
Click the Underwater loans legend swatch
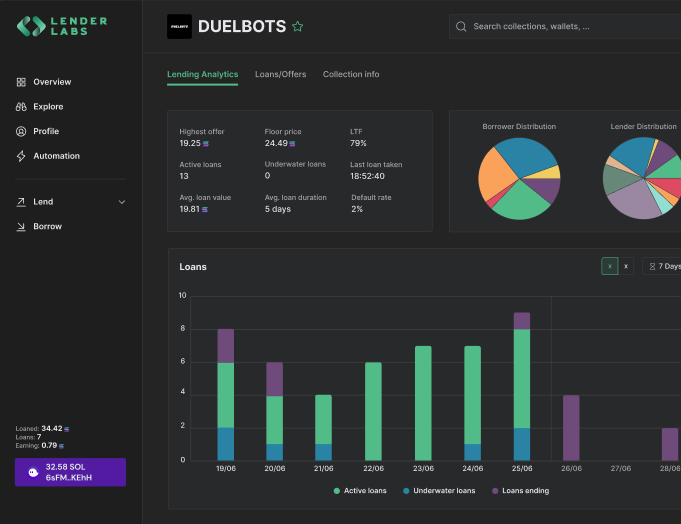(x=406, y=491)
